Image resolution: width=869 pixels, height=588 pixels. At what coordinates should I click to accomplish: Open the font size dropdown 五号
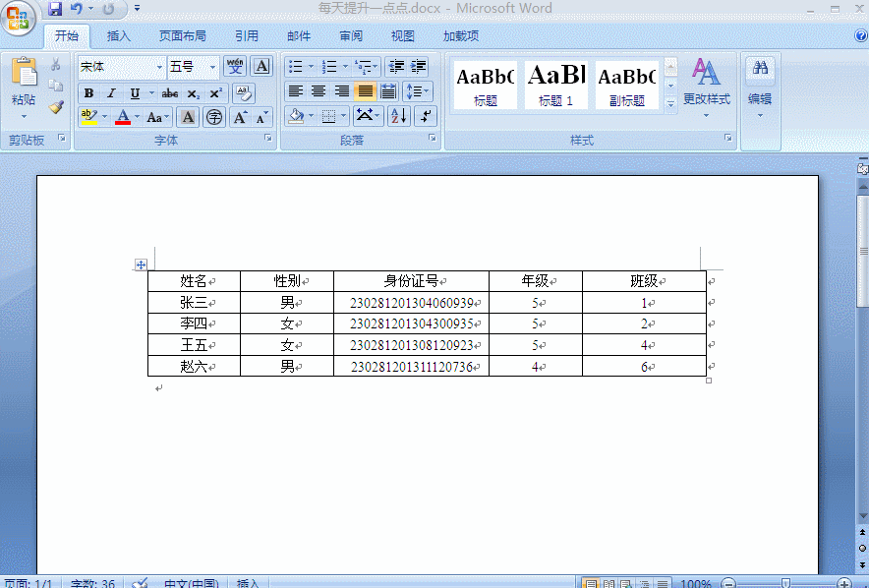(x=212, y=67)
